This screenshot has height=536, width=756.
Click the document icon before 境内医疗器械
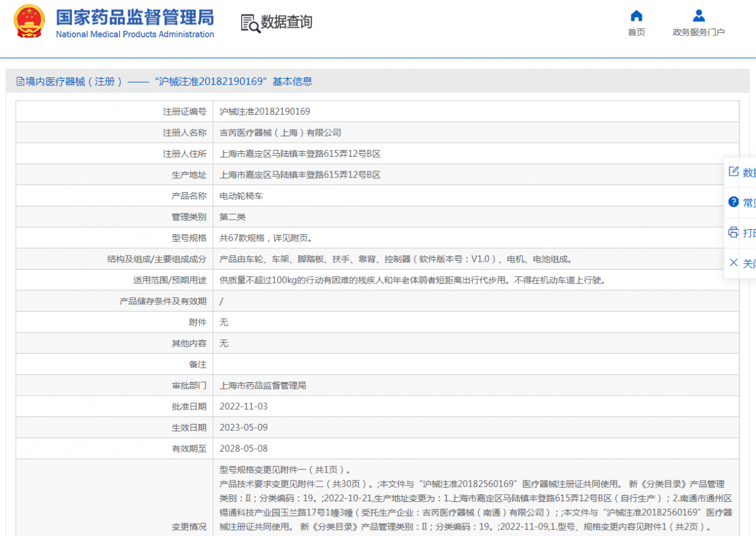tap(21, 81)
